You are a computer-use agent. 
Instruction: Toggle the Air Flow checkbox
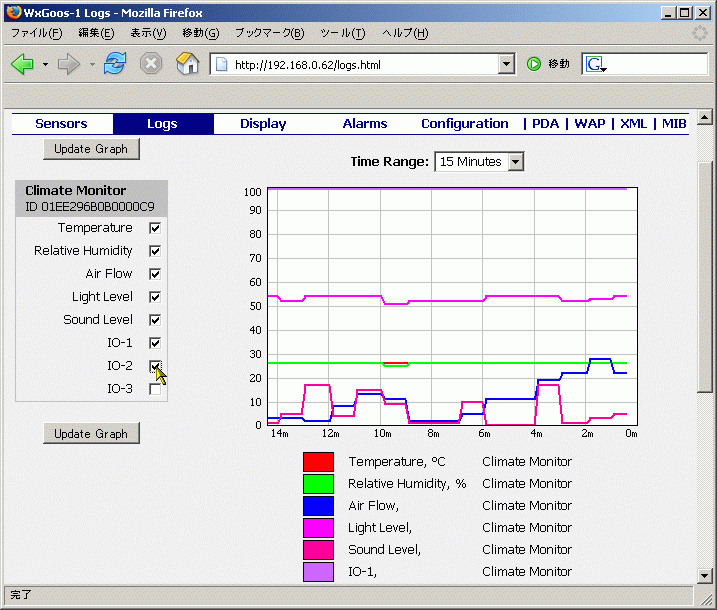(x=155, y=274)
